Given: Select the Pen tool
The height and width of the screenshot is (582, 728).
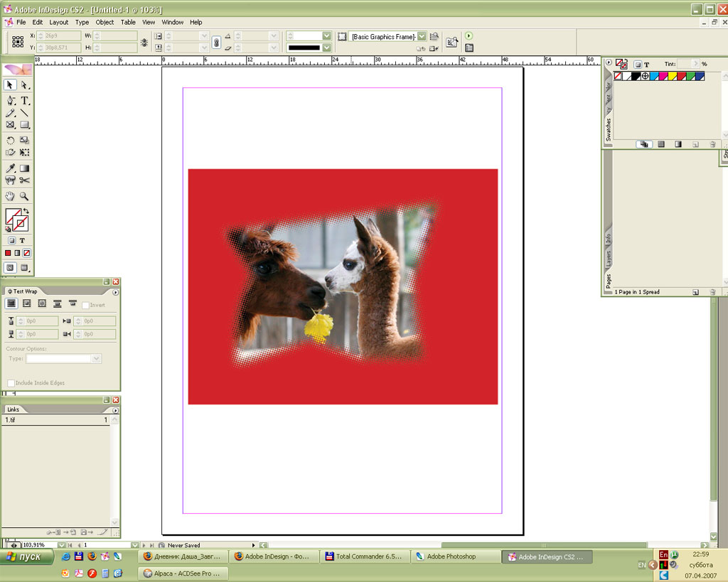Looking at the screenshot, I should tap(10, 100).
